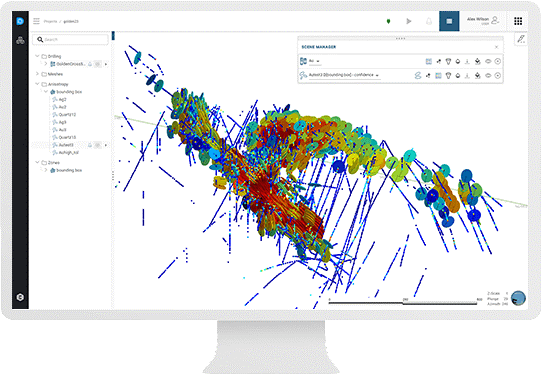The image size is (542, 376).
Task: Toggle visibility eye for the Autest3 confidence row
Action: pos(488,75)
